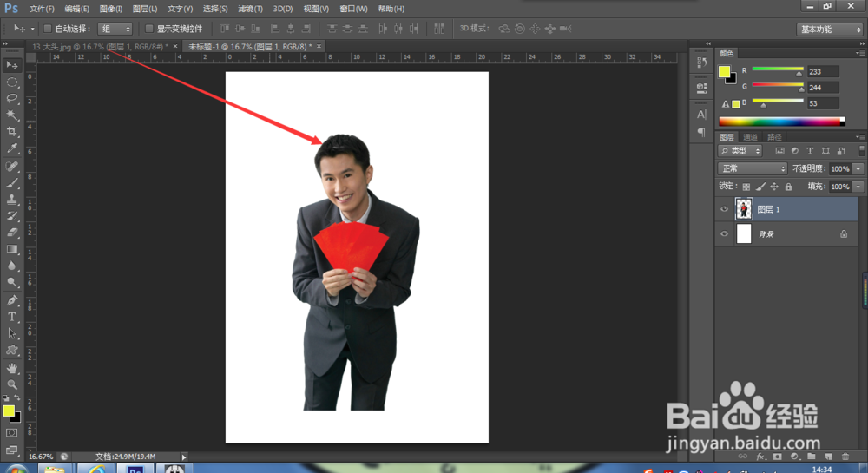Switch to 路径 paths tab
Screen dimensions: 868x473
click(x=774, y=137)
